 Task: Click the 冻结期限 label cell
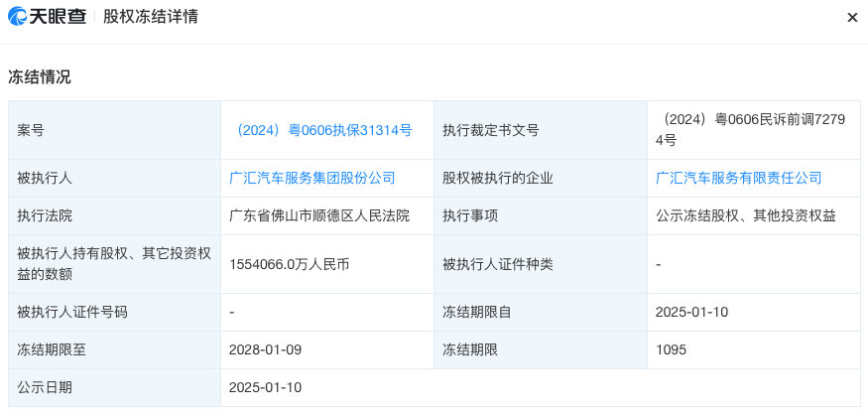[x=541, y=349]
